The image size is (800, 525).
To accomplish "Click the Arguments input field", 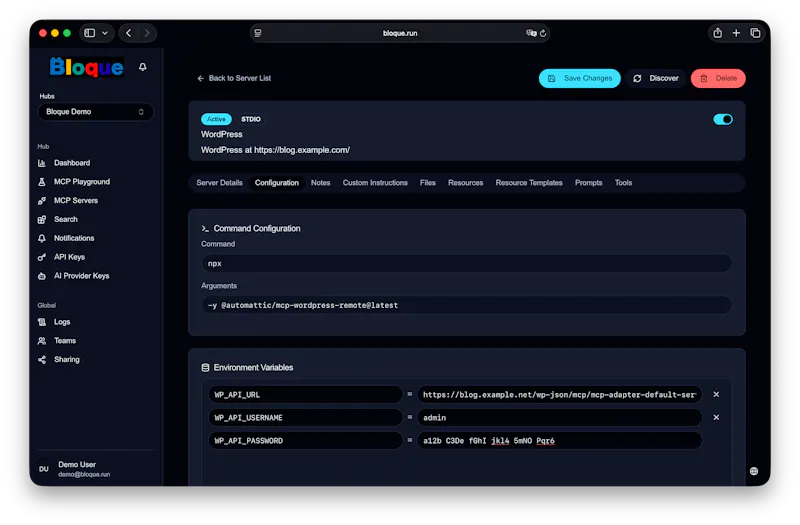I will pos(466,305).
